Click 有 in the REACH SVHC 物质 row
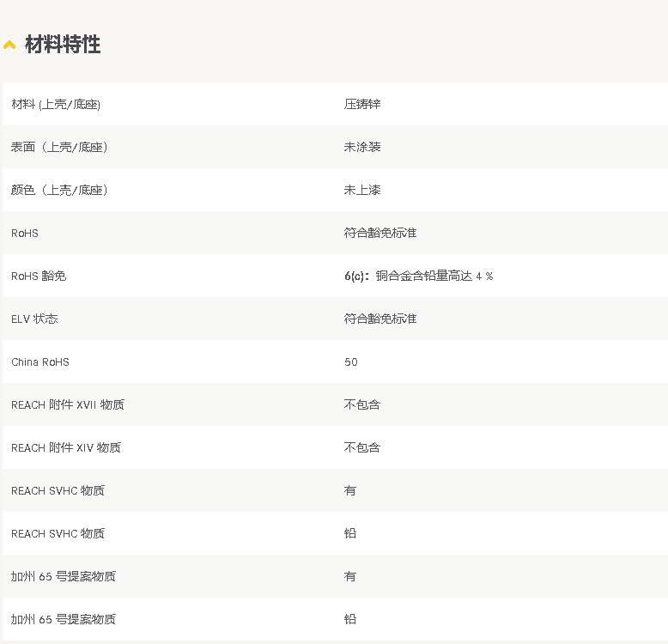 350,490
